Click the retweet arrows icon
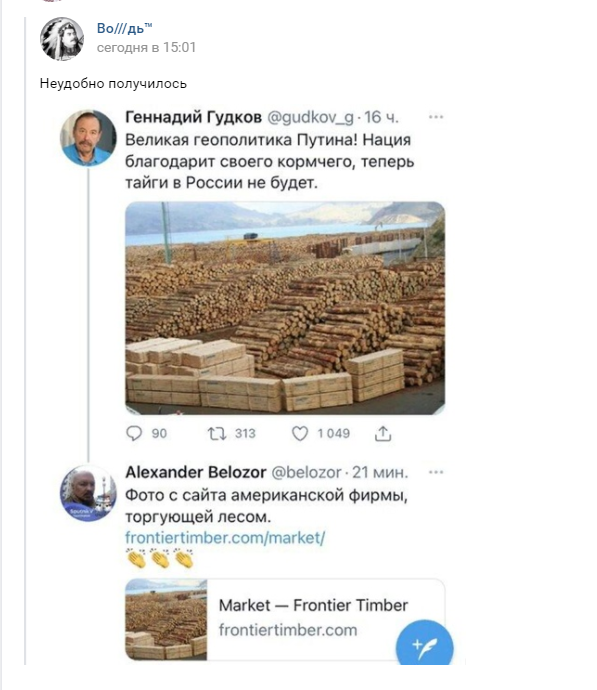 [x=217, y=434]
